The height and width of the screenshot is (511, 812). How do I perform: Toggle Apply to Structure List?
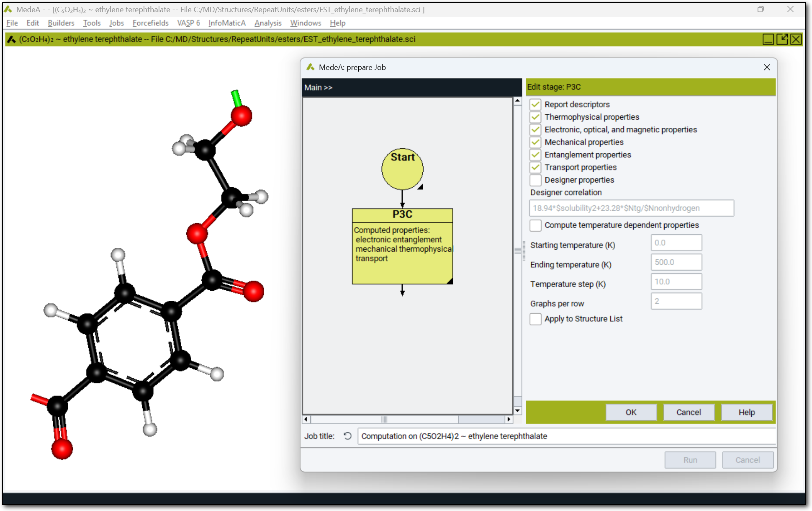coord(535,319)
